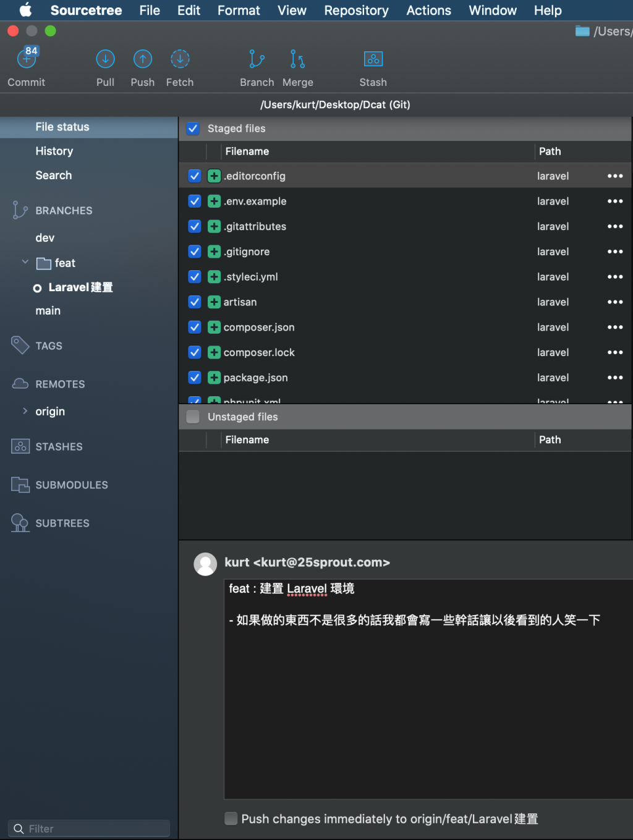Click the Push toolbar icon

pos(143,59)
